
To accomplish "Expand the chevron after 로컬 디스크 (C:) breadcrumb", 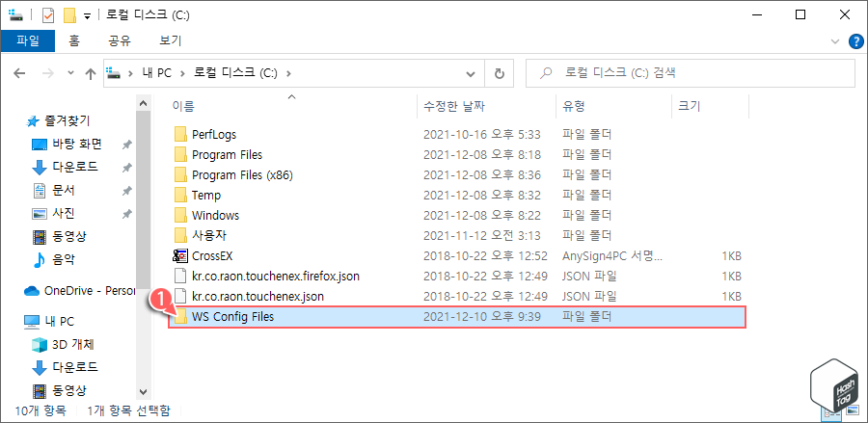I will [287, 73].
